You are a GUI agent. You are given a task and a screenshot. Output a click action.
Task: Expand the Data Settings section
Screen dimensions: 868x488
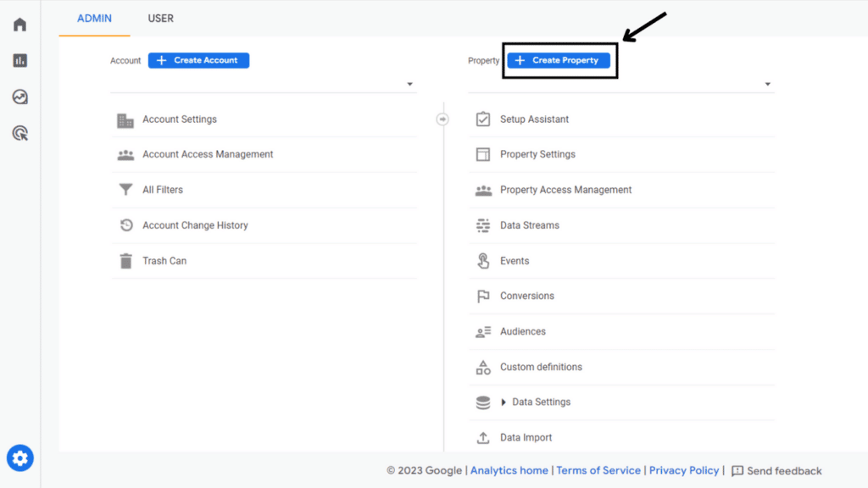click(x=504, y=402)
